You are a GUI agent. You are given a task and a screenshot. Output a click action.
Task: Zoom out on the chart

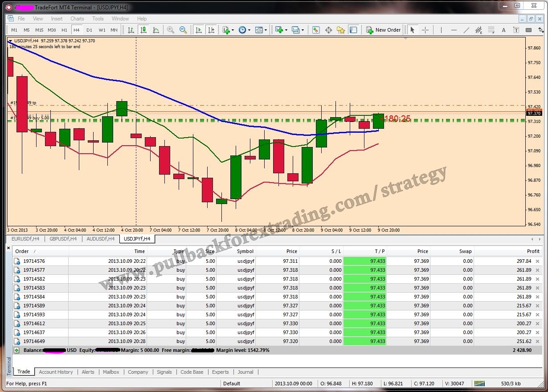pos(183,30)
